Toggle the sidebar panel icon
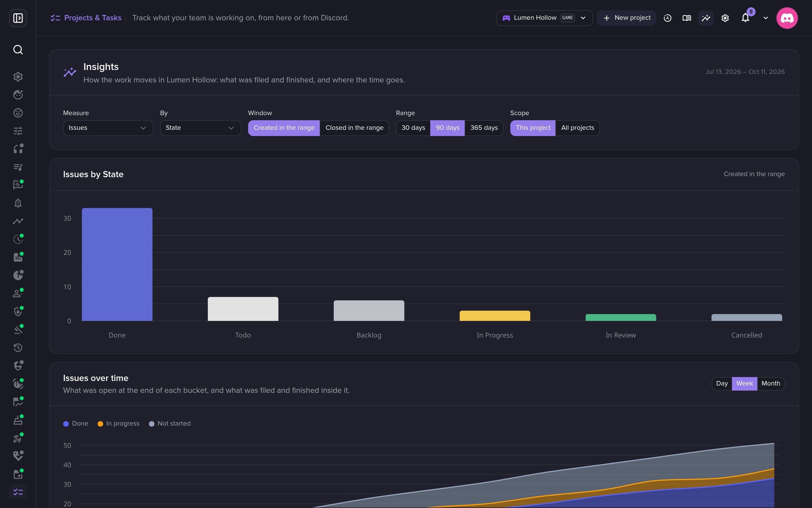The height and width of the screenshot is (508, 812). pyautogui.click(x=18, y=18)
